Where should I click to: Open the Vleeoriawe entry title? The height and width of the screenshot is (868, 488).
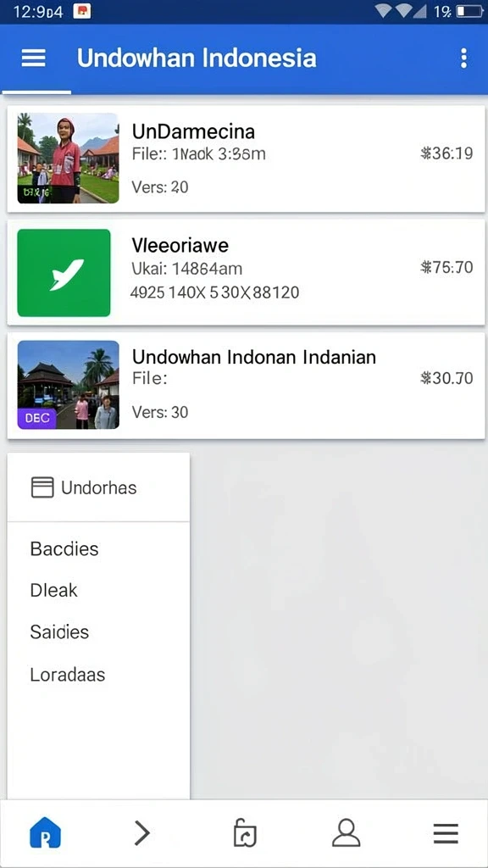(180, 245)
